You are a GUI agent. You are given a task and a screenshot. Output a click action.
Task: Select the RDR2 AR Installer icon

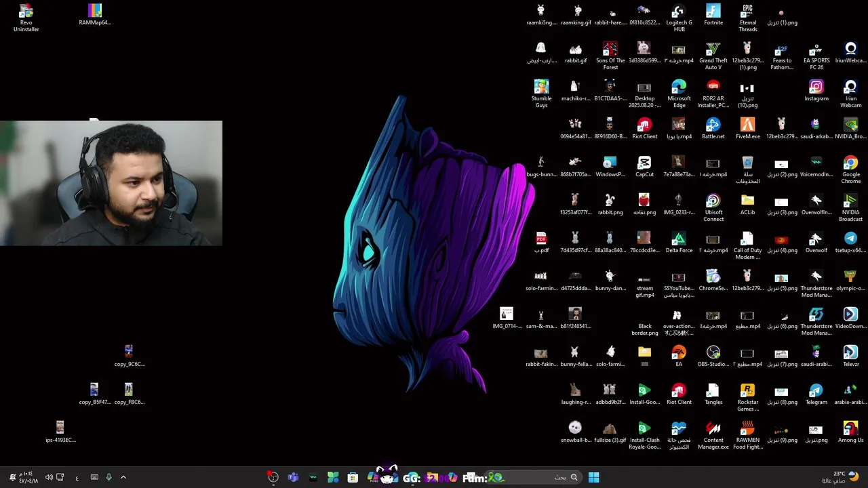point(713,94)
